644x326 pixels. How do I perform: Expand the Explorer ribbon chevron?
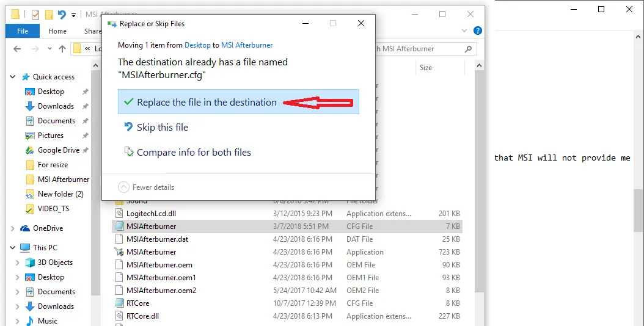pos(464,31)
